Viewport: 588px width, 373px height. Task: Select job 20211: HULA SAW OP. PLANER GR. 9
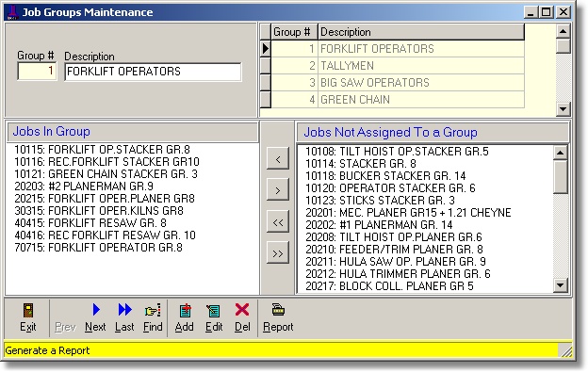point(396,262)
